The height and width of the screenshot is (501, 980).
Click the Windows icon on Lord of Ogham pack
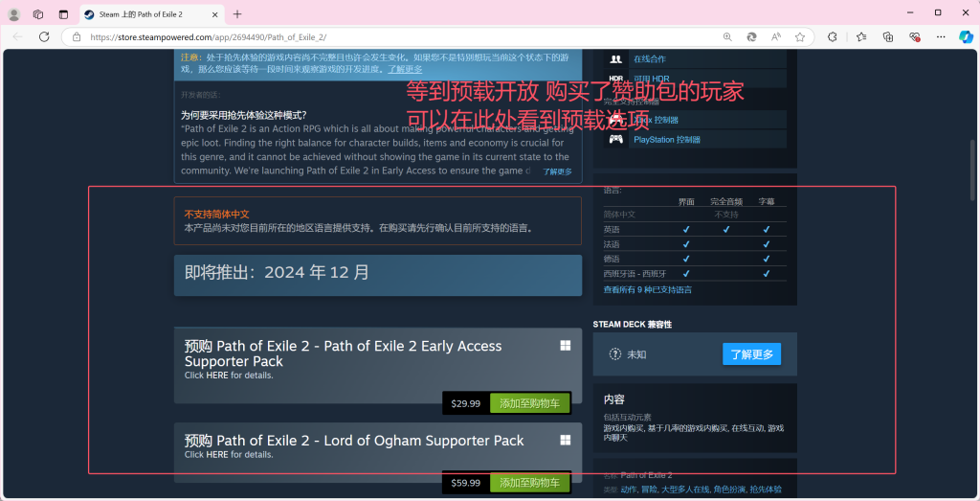[x=565, y=440]
